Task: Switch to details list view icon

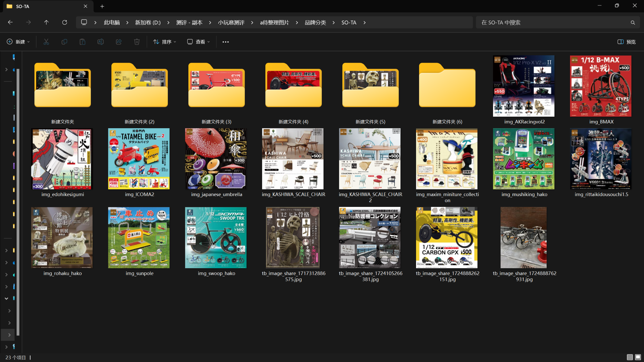Action: pos(630,357)
